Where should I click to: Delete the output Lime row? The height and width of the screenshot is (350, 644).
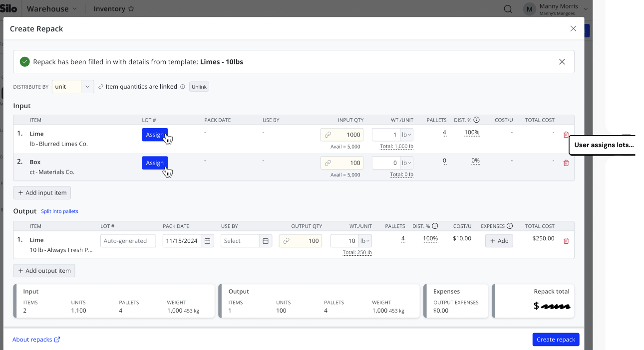point(566,241)
